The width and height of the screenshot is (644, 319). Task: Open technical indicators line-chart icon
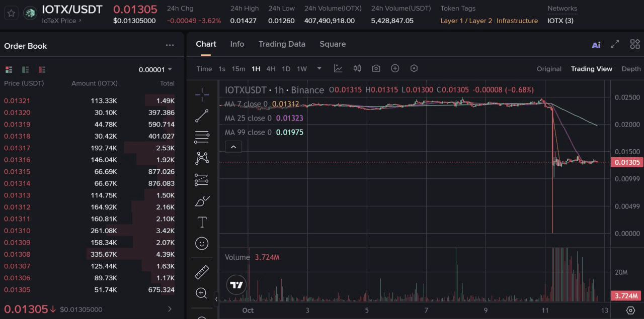(x=338, y=68)
